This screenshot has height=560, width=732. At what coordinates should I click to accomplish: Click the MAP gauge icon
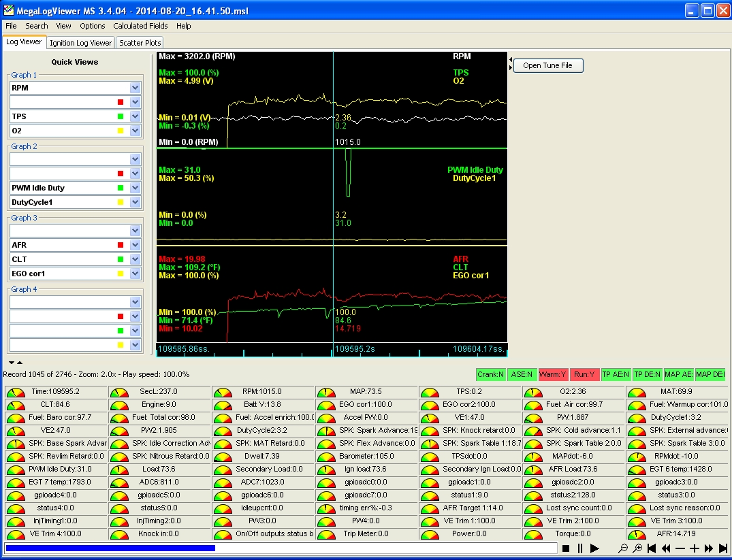click(326, 393)
